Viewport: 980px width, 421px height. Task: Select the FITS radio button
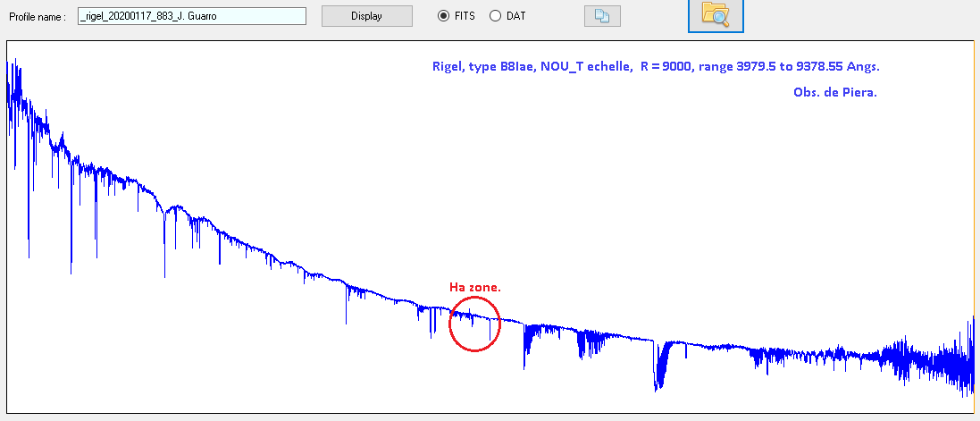click(x=443, y=16)
